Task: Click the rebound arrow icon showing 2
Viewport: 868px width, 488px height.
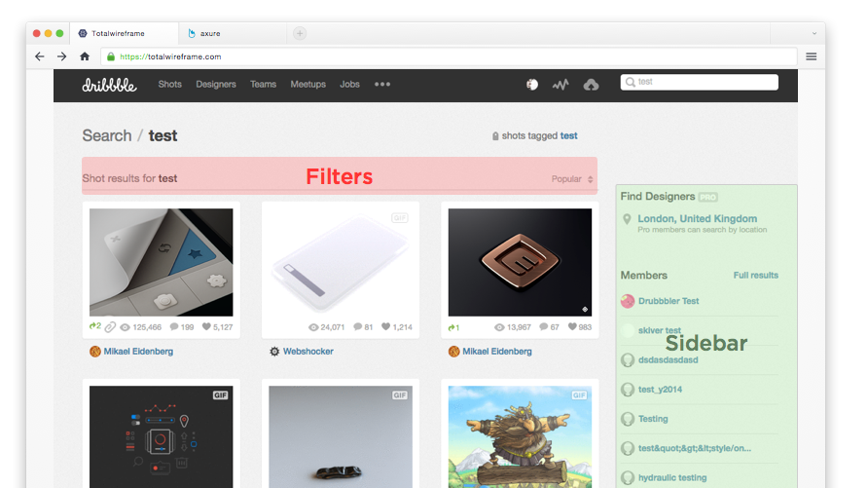Action: click(92, 325)
